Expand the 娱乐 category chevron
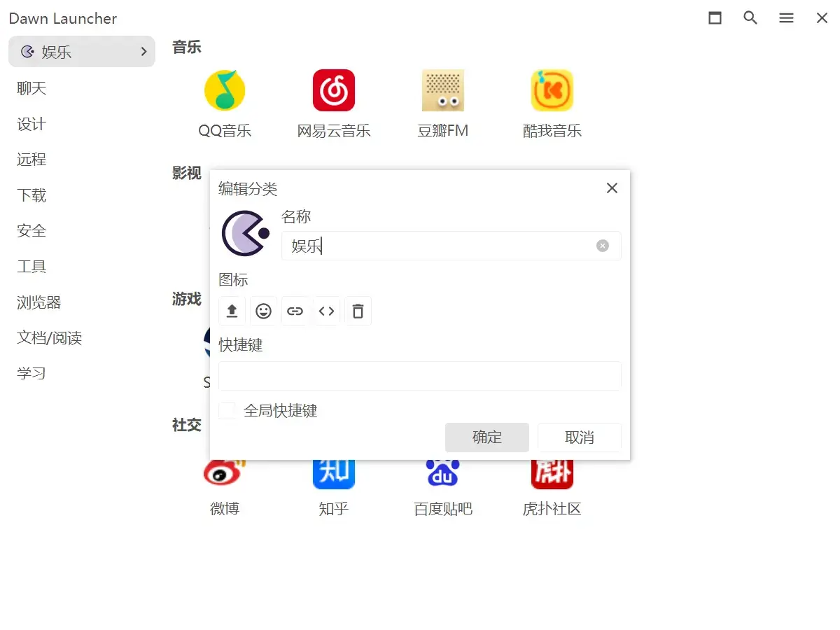Viewport: 840px width, 630px height. click(144, 52)
